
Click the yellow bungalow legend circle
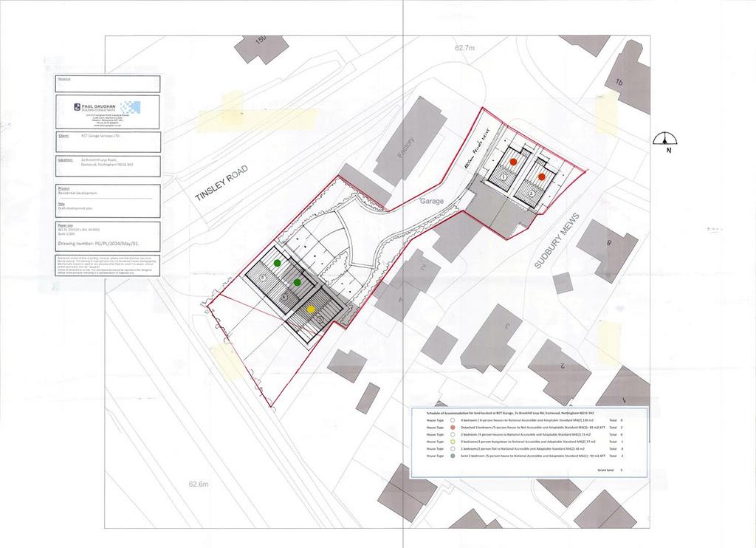tap(453, 442)
